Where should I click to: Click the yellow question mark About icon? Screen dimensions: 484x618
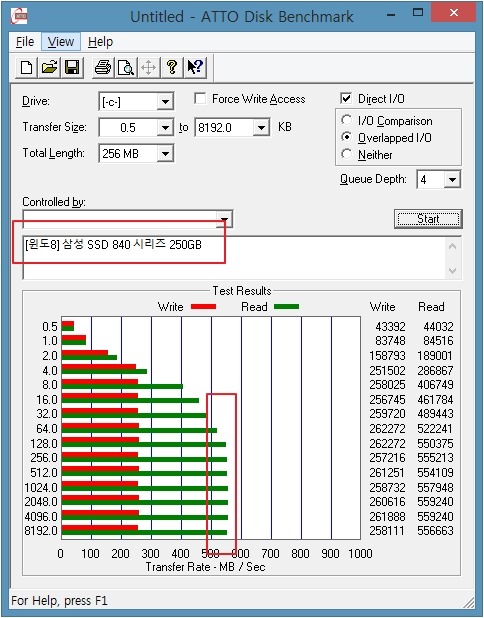tap(171, 67)
